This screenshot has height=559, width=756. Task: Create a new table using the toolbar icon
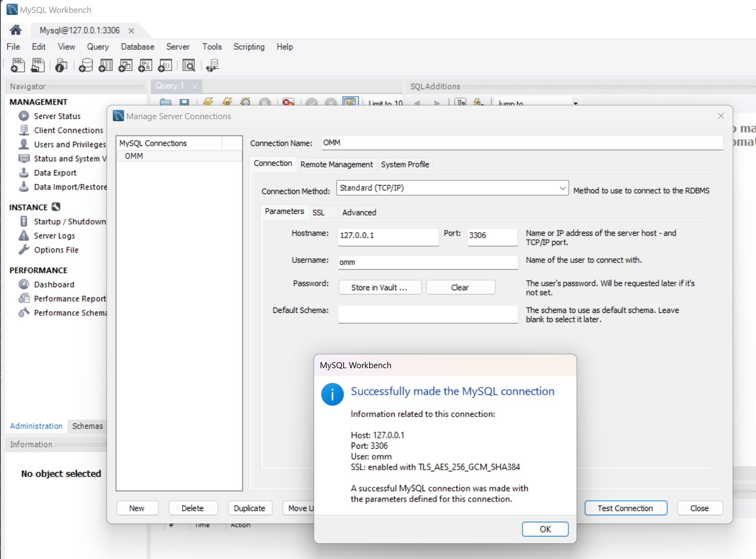click(x=106, y=65)
